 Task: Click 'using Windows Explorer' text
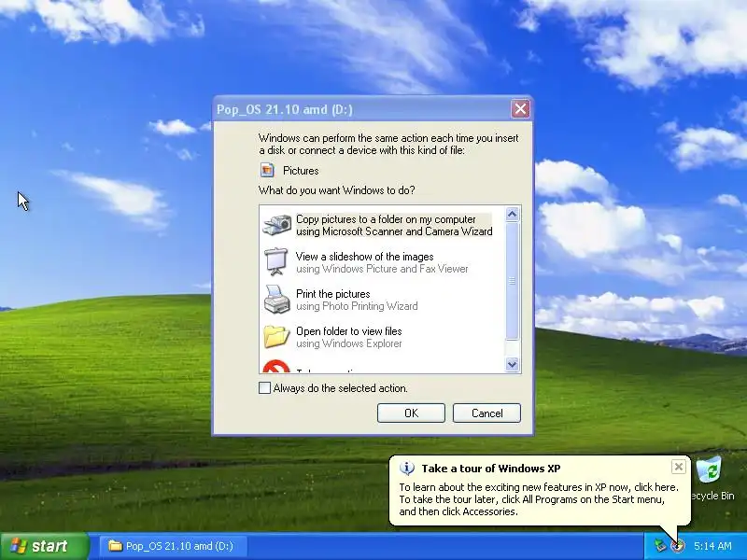(348, 343)
